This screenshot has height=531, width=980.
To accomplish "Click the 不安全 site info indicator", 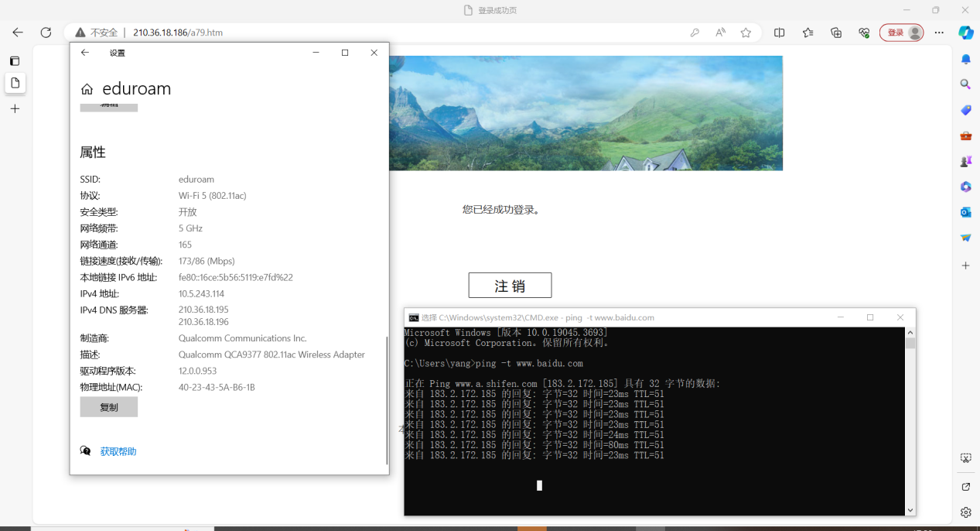I will [97, 33].
